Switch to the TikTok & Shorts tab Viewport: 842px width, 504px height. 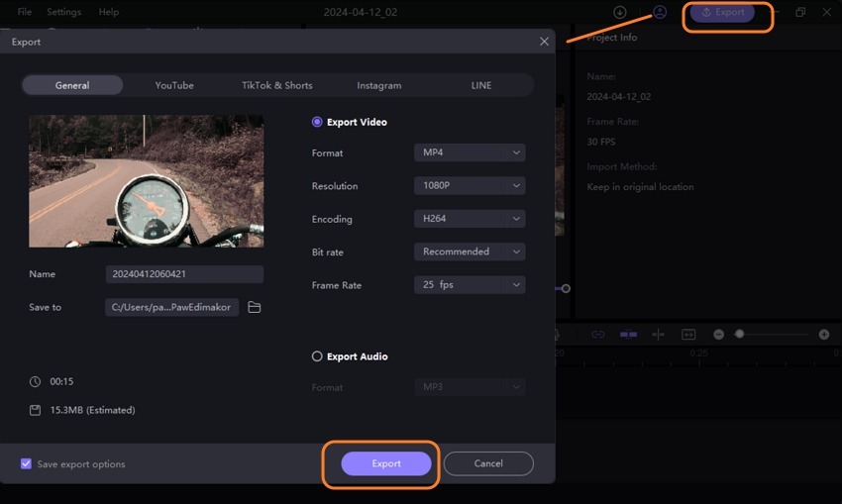coord(276,85)
